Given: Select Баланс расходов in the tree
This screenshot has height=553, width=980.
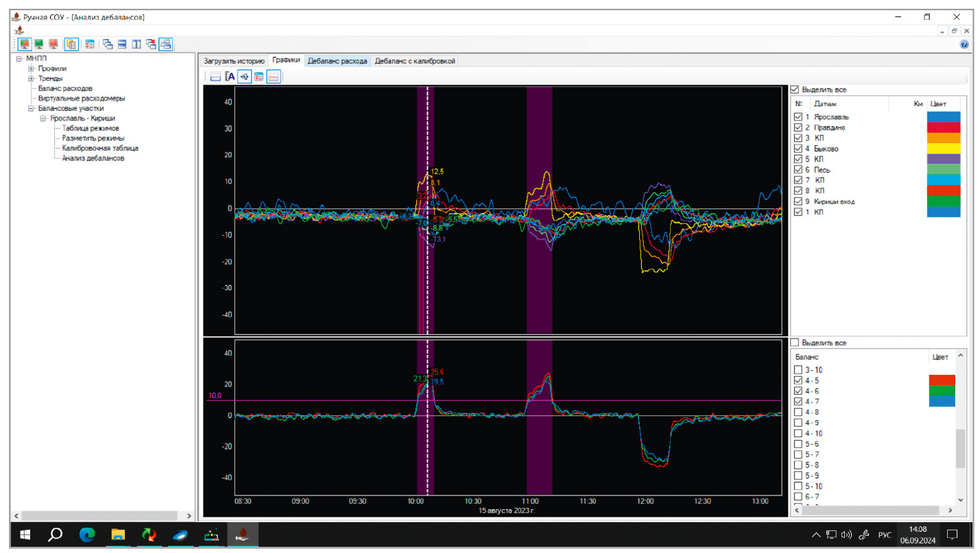Looking at the screenshot, I should 65,88.
